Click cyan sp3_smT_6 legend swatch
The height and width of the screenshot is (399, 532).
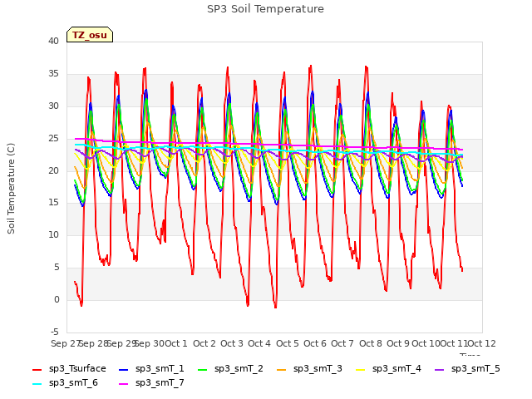tap(37, 384)
